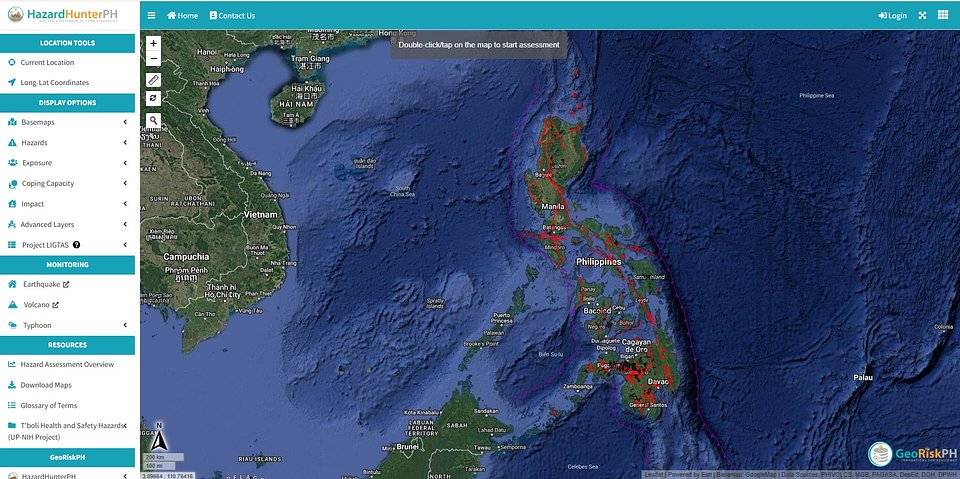The width and height of the screenshot is (960, 479).
Task: Click the Coping Capacity chevron arrow
Action: 125,183
